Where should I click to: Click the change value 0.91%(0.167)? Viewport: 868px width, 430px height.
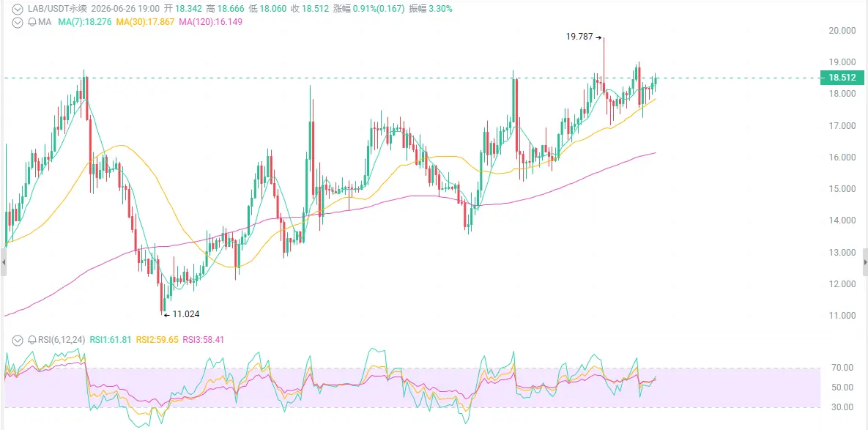click(x=379, y=9)
